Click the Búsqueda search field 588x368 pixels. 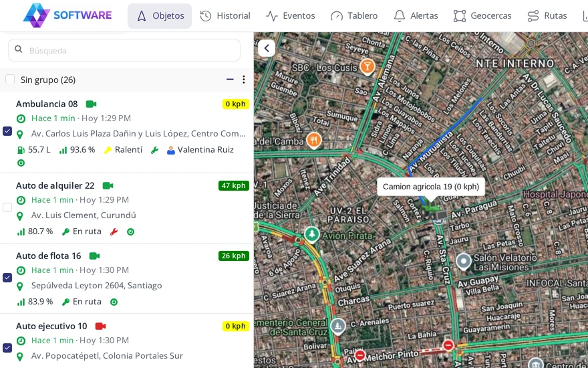point(124,50)
